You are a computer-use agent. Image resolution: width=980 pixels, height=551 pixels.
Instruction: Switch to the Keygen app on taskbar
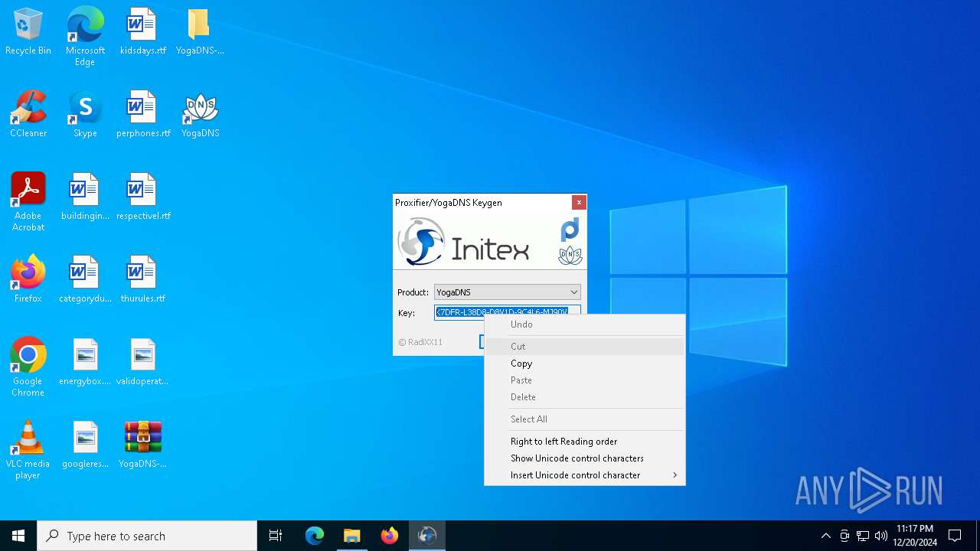pyautogui.click(x=427, y=536)
